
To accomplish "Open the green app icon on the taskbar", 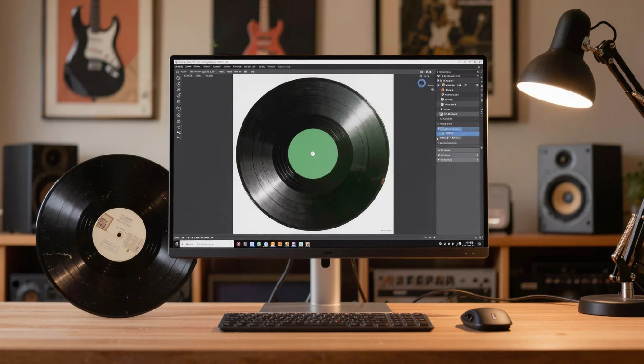I will click(x=259, y=244).
